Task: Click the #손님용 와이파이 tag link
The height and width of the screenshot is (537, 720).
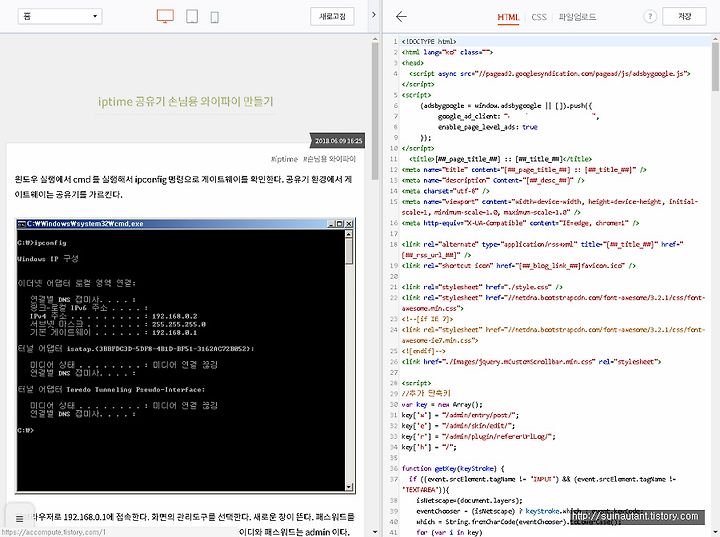Action: pos(329,159)
